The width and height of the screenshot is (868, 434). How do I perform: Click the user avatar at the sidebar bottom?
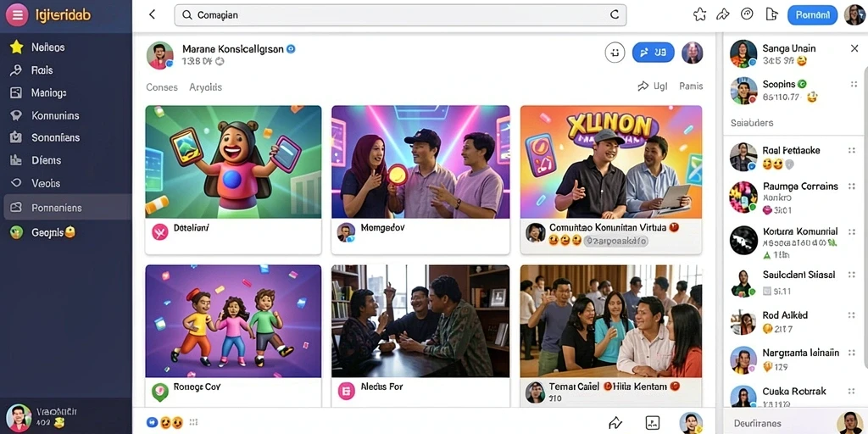point(19,417)
